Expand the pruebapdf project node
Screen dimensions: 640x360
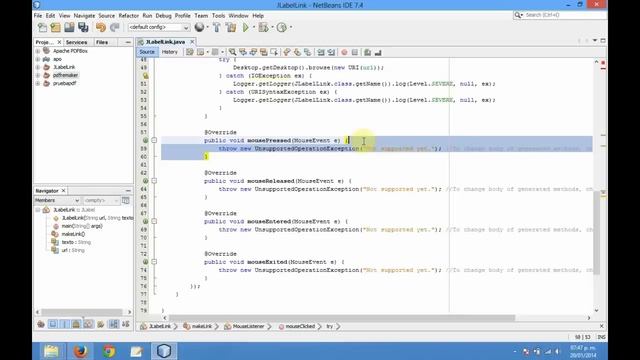tap(38, 84)
